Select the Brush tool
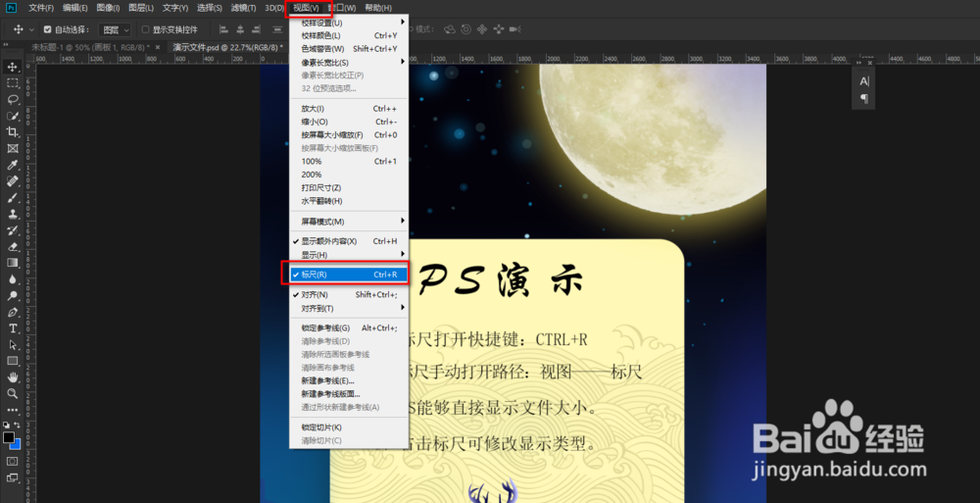Screen dimensions: 980x503 pos(13,198)
